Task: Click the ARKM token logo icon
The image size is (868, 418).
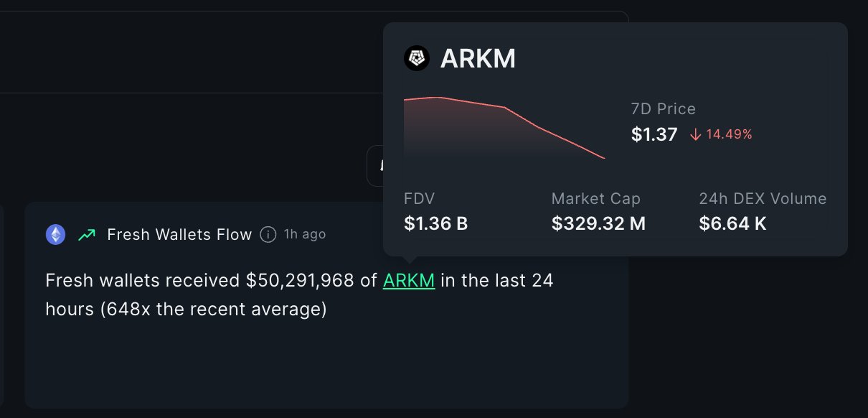Action: click(x=417, y=58)
